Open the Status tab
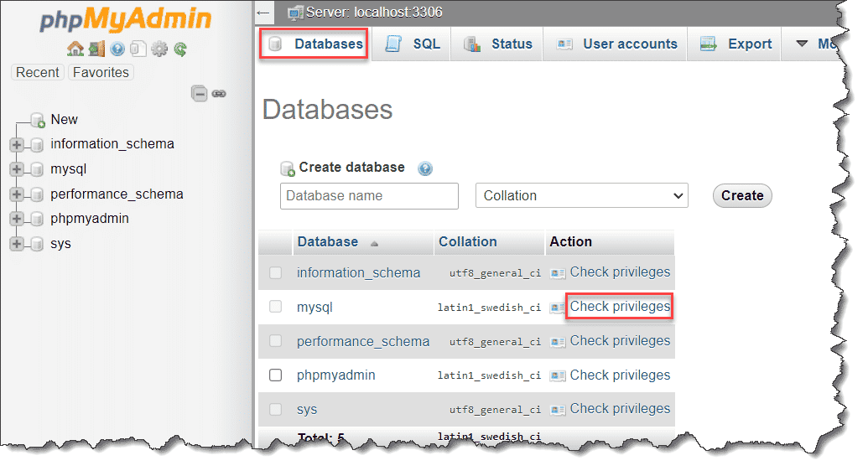868x471 pixels. tap(497, 44)
